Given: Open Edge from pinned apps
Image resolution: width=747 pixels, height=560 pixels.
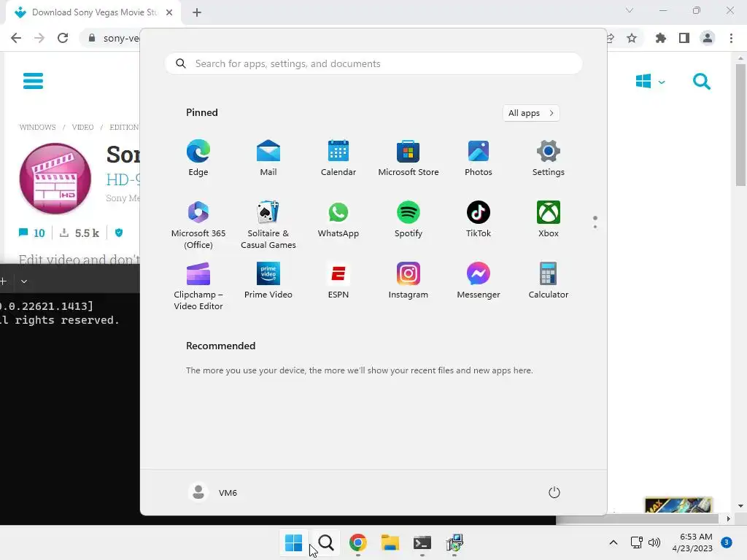Looking at the screenshot, I should pyautogui.click(x=198, y=158).
